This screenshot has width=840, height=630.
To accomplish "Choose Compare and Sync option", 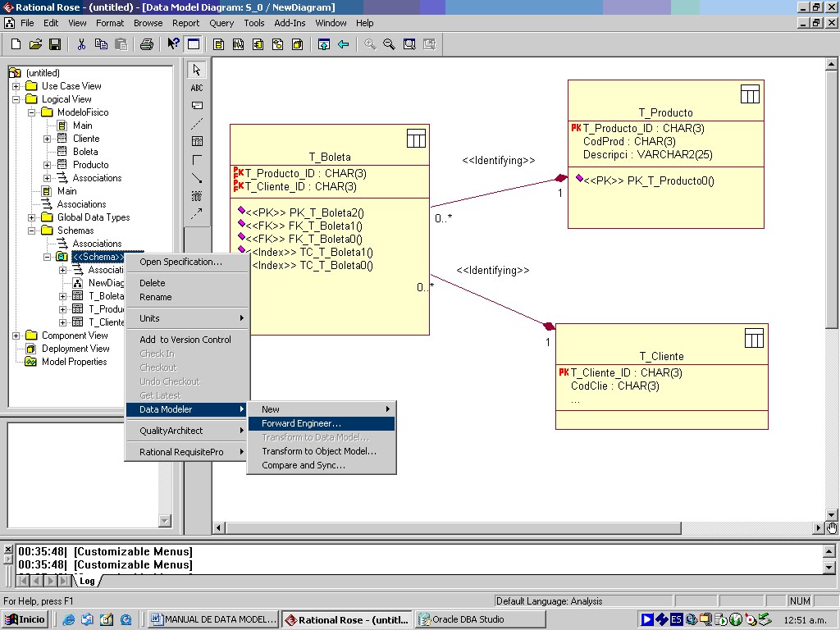I will point(322,465).
